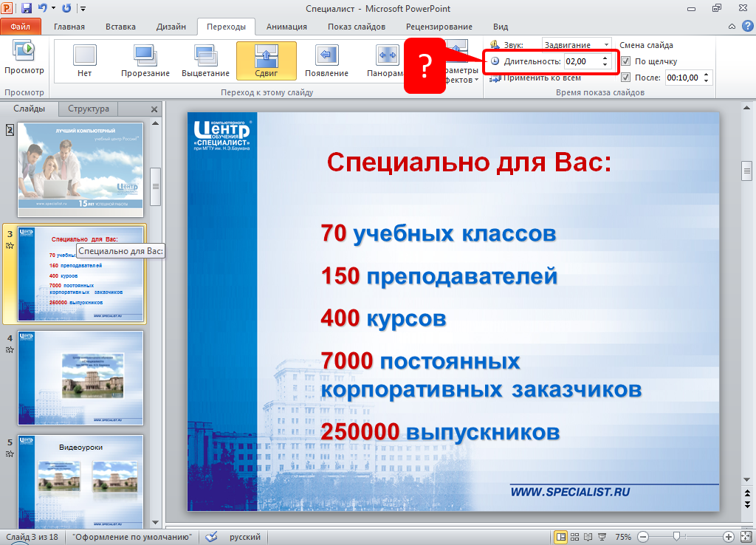The width and height of the screenshot is (756, 545).
Task: Select the Прорезание transition effect
Action: click(145, 60)
